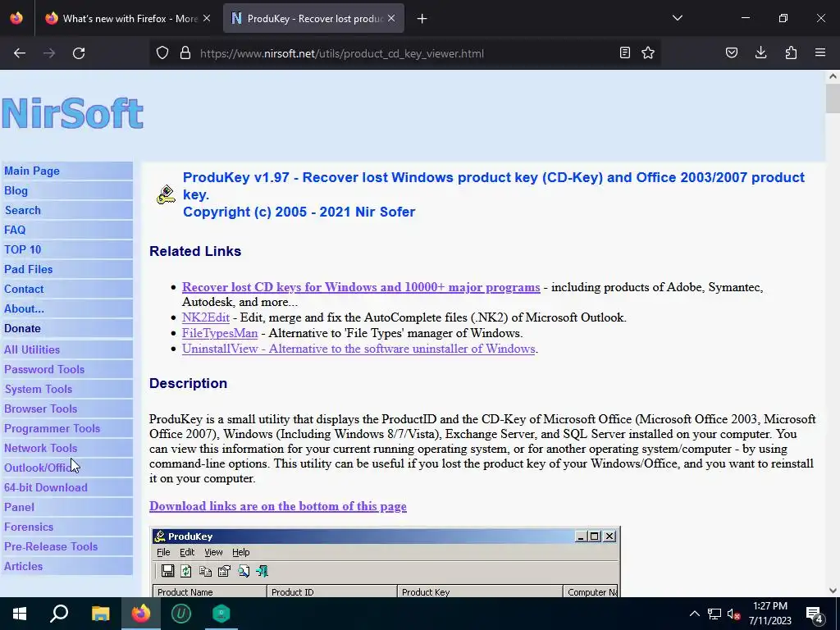The width and height of the screenshot is (840, 630).
Task: Open System Tools sidebar link
Action: pyautogui.click(x=39, y=390)
